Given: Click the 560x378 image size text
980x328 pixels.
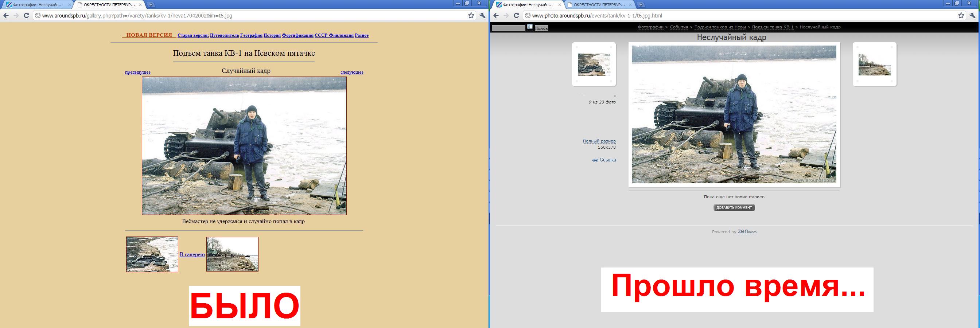Looking at the screenshot, I should click(607, 147).
